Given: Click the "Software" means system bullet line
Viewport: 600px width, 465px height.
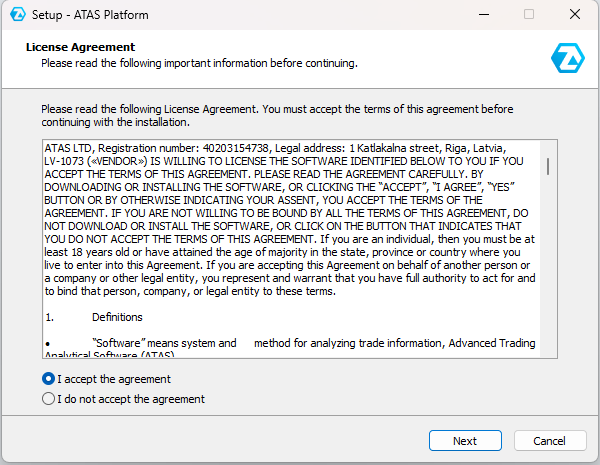Looking at the screenshot, I should click(x=290, y=343).
